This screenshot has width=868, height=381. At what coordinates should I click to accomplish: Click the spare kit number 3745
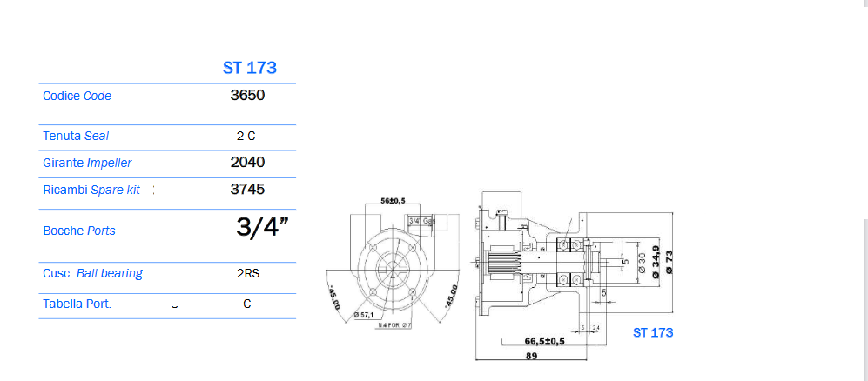(247, 190)
